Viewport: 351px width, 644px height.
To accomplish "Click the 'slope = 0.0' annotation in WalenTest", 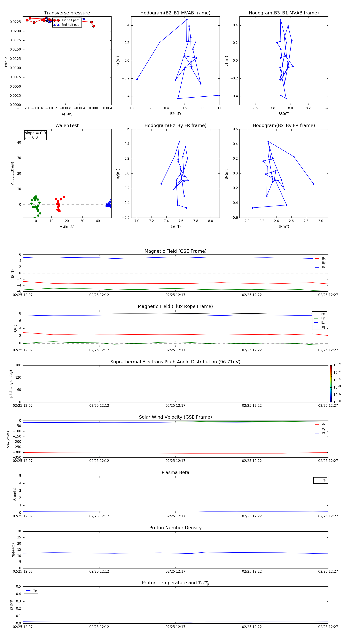I will (35, 133).
